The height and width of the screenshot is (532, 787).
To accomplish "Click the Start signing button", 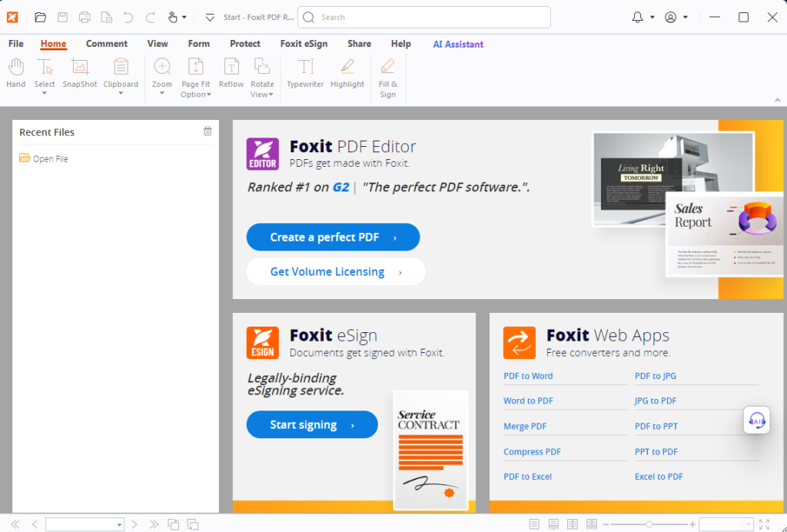I will click(x=312, y=424).
